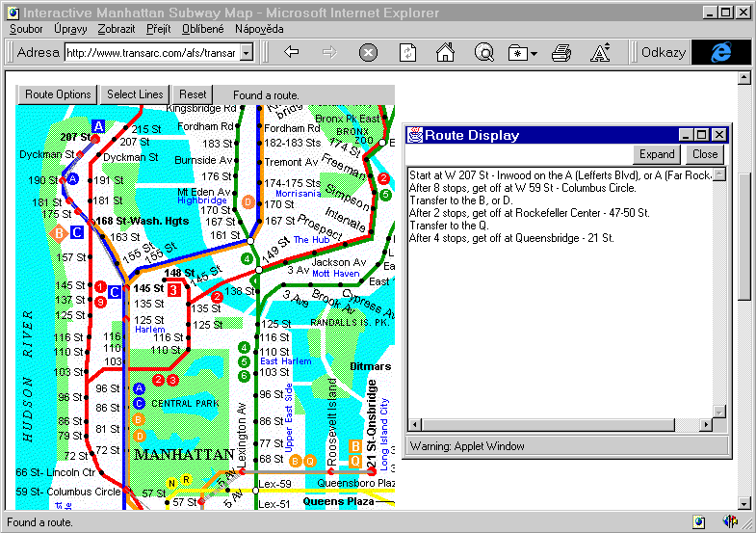Click the CENTRAL PARK map label
The image size is (756, 533).
185,403
